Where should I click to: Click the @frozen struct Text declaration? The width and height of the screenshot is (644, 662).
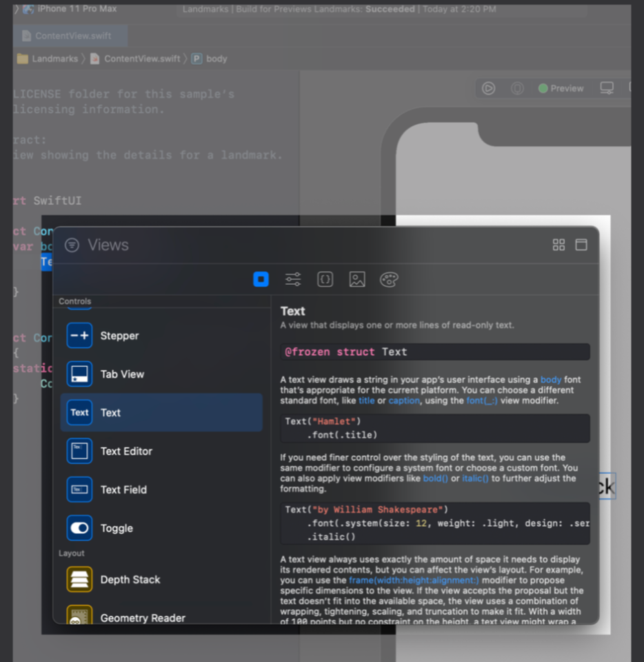point(435,352)
